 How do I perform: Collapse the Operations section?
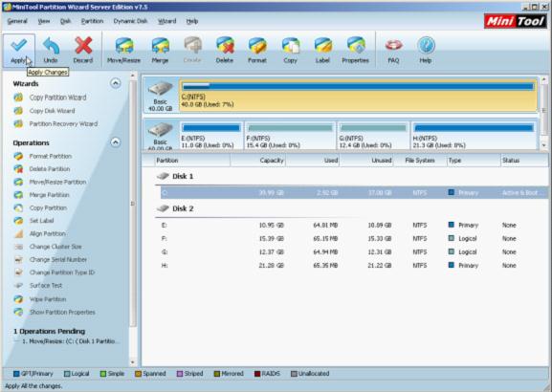(116, 142)
